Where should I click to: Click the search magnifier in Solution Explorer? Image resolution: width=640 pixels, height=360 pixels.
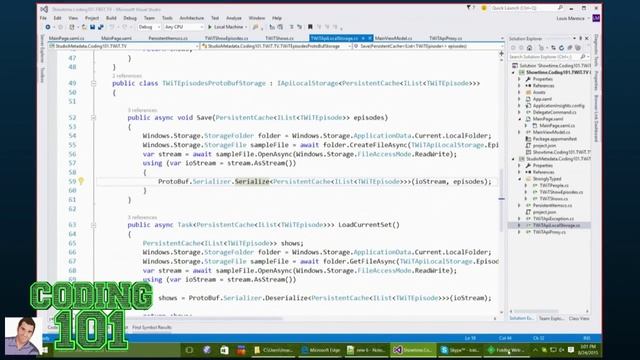582,57
